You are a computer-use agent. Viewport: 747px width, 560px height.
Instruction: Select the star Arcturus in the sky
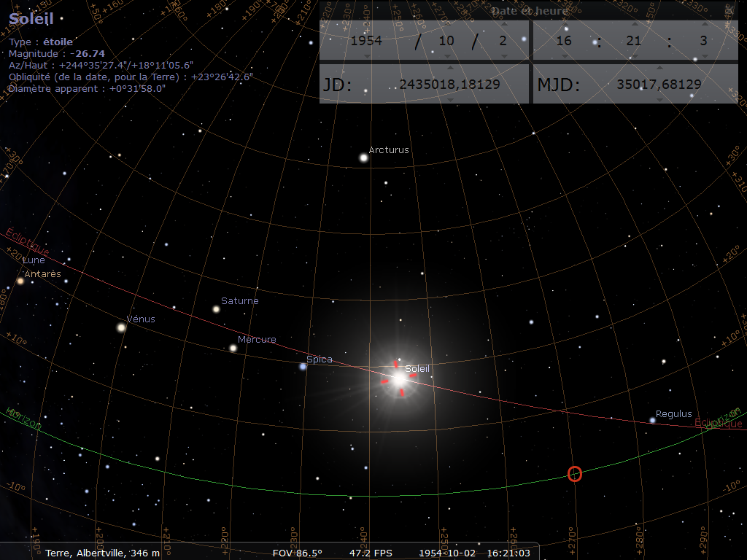coord(363,157)
